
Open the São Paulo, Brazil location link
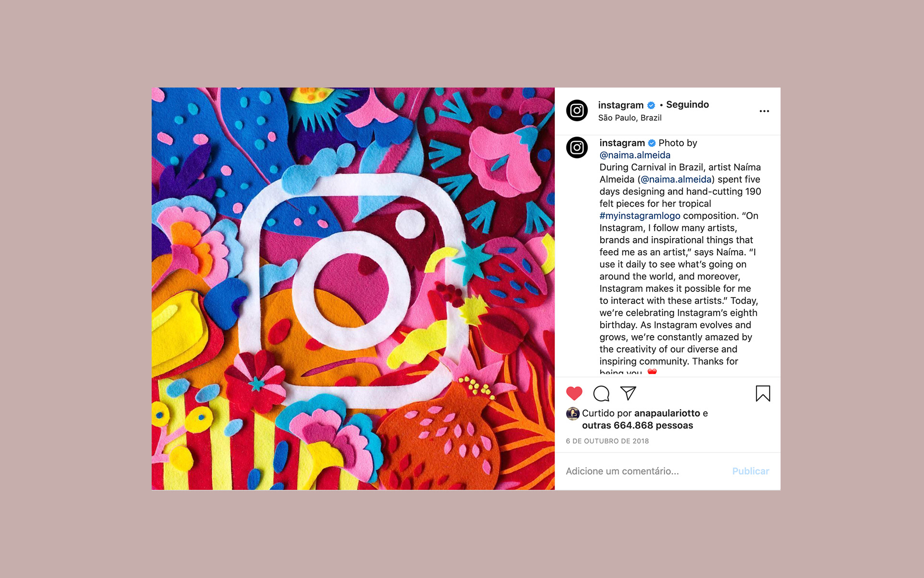click(629, 118)
